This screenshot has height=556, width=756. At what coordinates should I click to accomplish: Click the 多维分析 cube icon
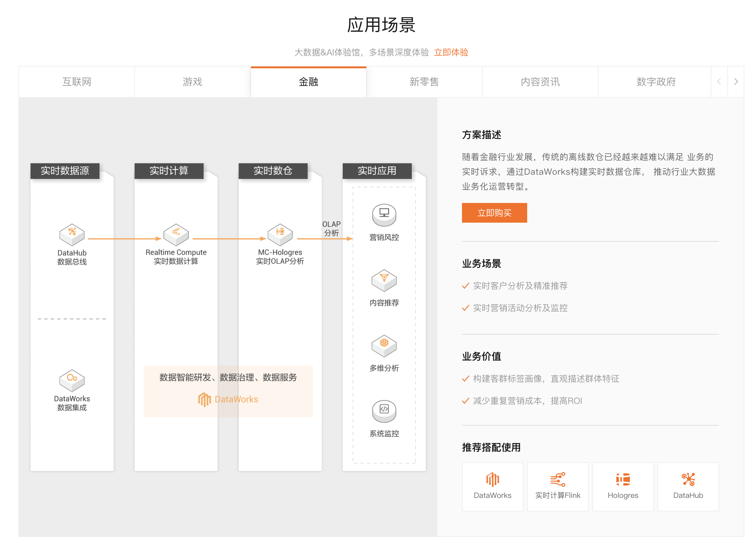tap(384, 345)
